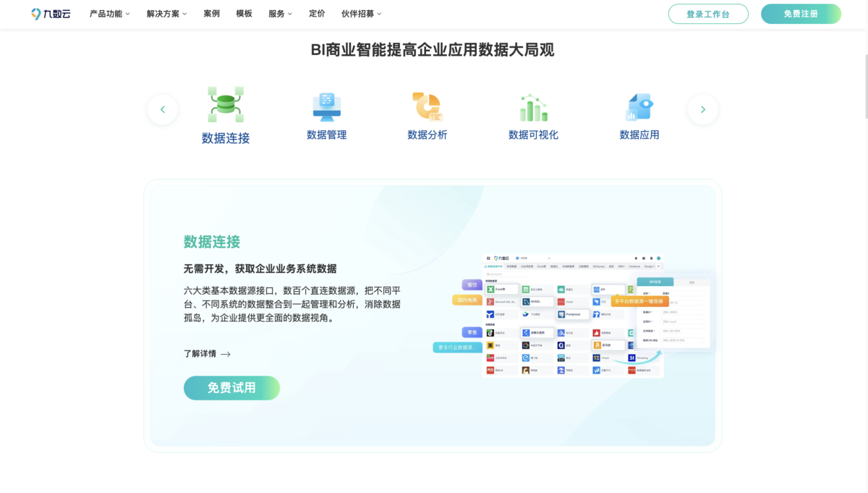Click the 数据应用 (data application) document icon
The height and width of the screenshot is (493, 868).
[x=639, y=106]
